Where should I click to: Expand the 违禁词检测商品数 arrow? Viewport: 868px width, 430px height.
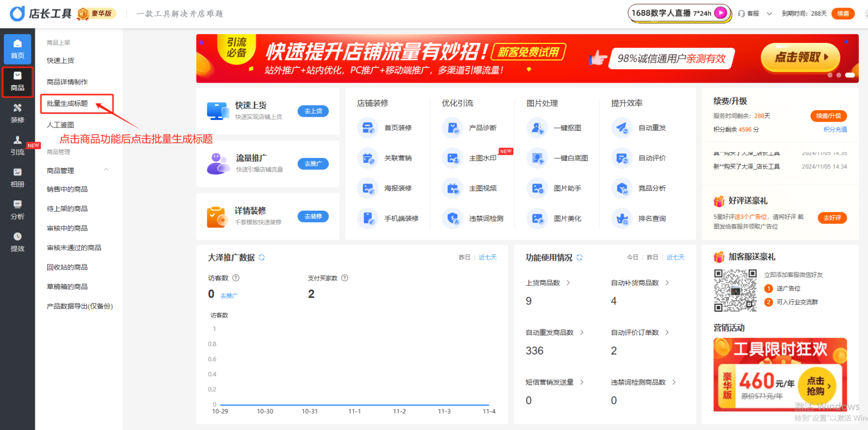click(674, 382)
